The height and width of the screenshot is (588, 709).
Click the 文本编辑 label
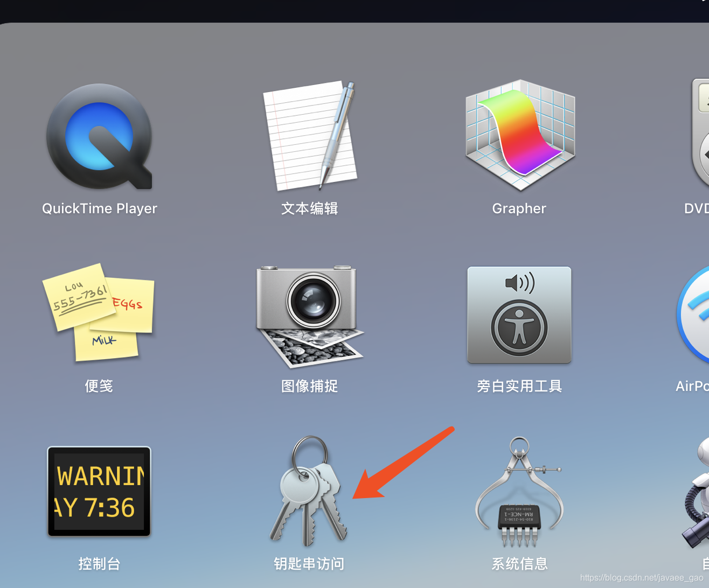tap(310, 208)
